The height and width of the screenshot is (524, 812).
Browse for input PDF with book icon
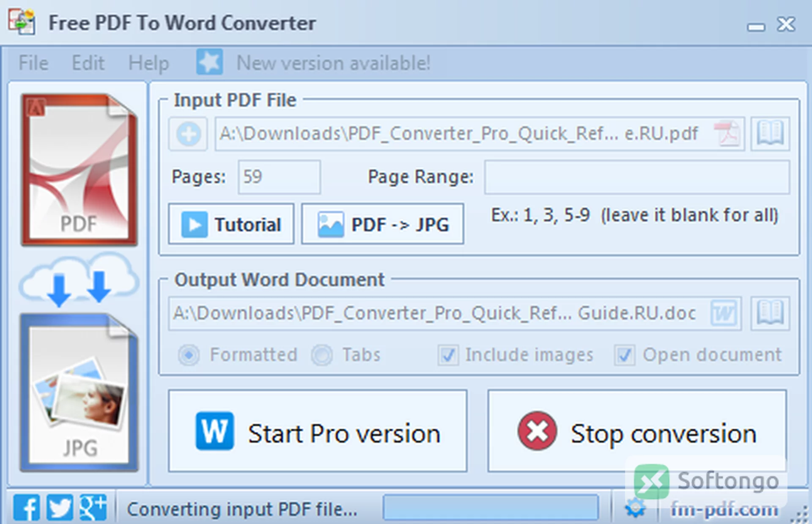pos(770,134)
